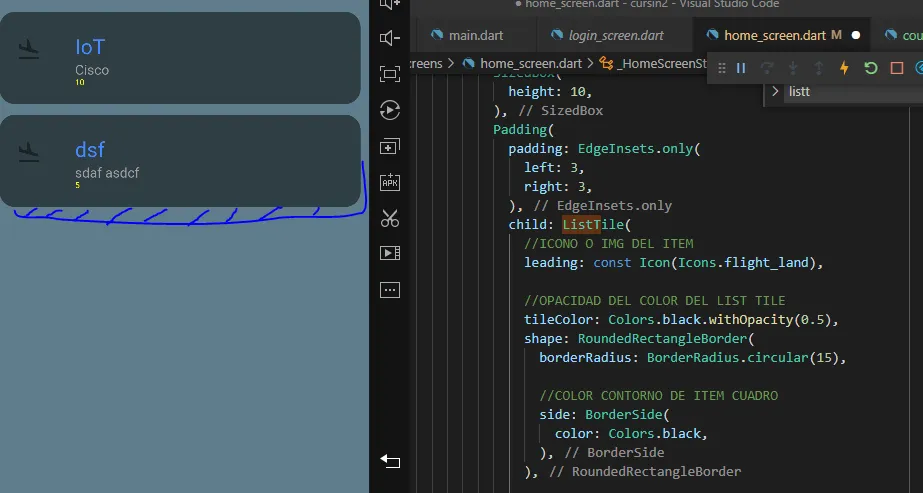
Task: Click the 'Cisco' subtitle text
Action: pyautogui.click(x=92, y=70)
